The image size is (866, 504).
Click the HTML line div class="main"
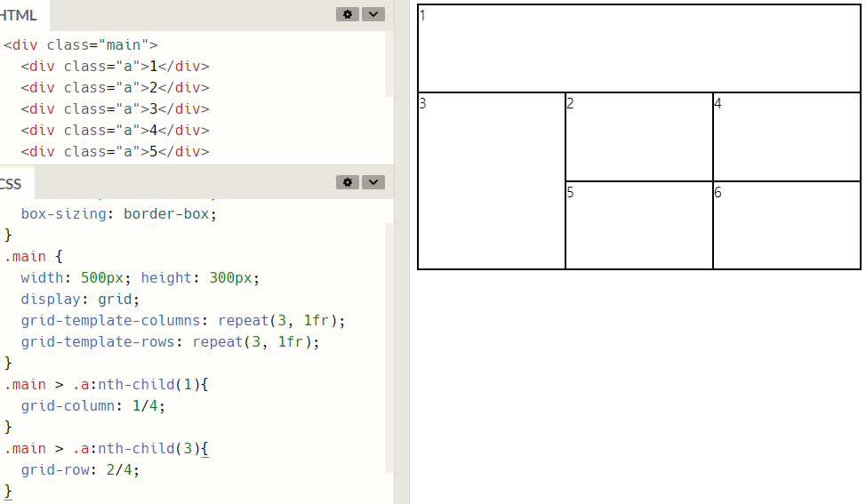click(x=81, y=44)
